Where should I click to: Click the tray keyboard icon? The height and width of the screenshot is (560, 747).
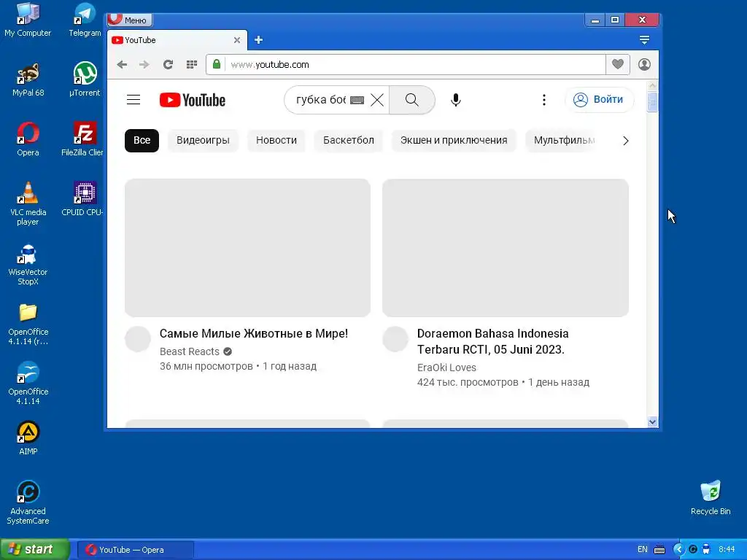[659, 550]
